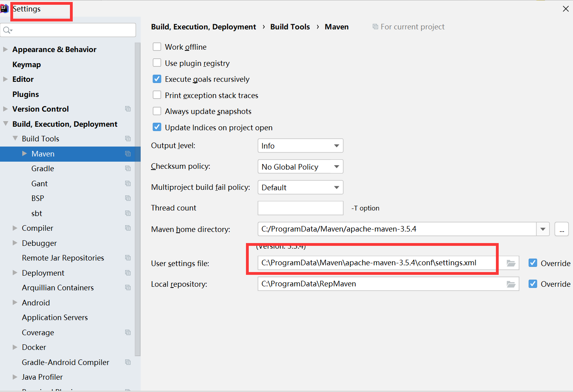Click the Local repository path field
573x392 pixels.
(388, 284)
